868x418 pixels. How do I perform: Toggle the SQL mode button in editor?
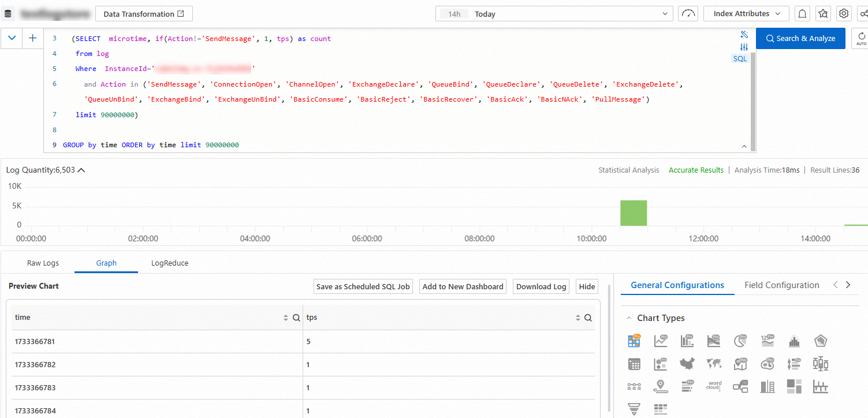pos(740,58)
